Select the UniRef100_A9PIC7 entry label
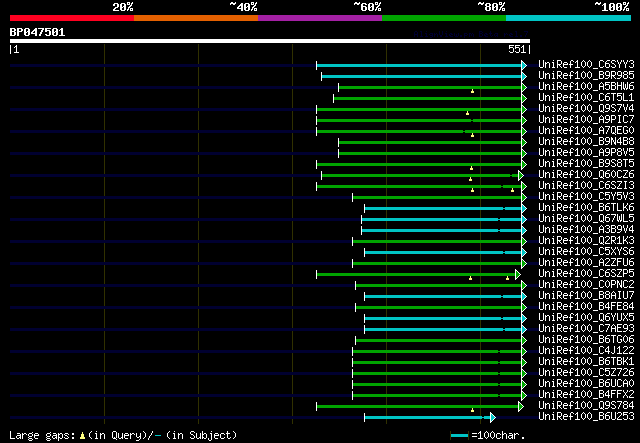The image size is (640, 443). point(586,120)
